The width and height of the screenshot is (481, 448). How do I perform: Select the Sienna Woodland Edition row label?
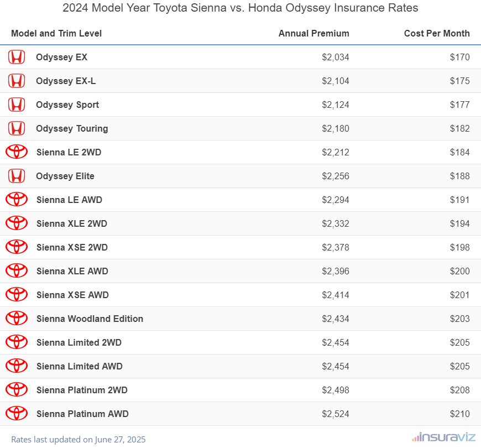click(90, 319)
